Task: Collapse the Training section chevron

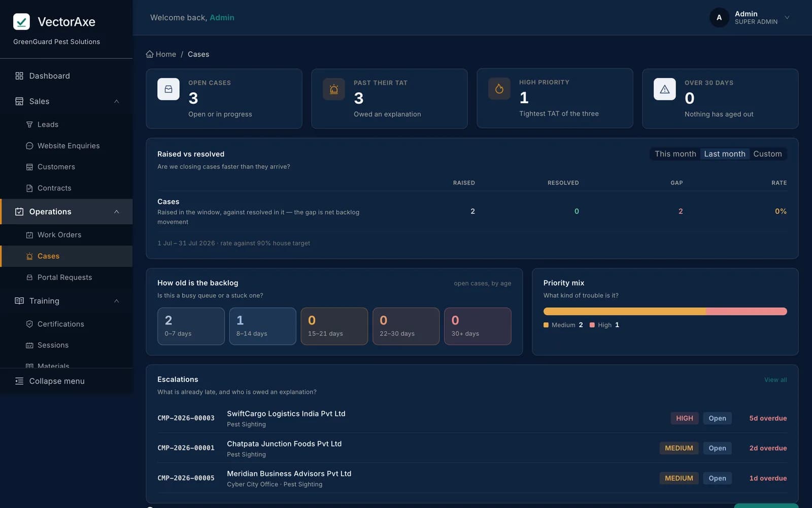Action: pos(117,301)
